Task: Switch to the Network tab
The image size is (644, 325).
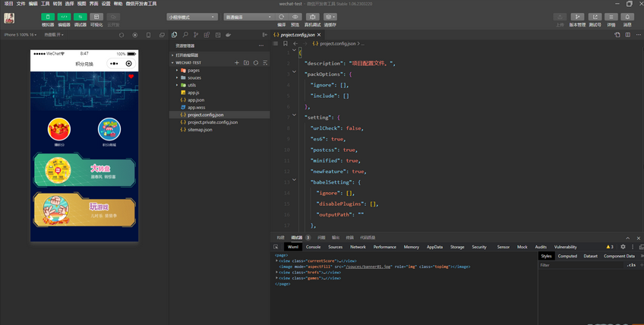Action: [x=358, y=247]
